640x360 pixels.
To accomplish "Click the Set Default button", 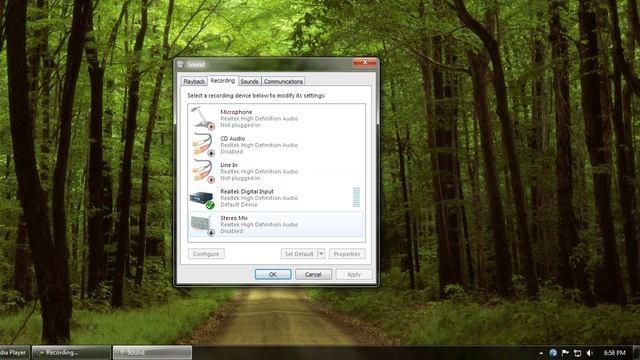I will pos(299,254).
